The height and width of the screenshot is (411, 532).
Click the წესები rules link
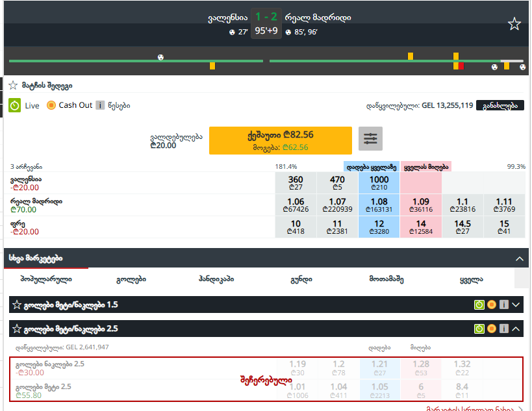(x=119, y=105)
